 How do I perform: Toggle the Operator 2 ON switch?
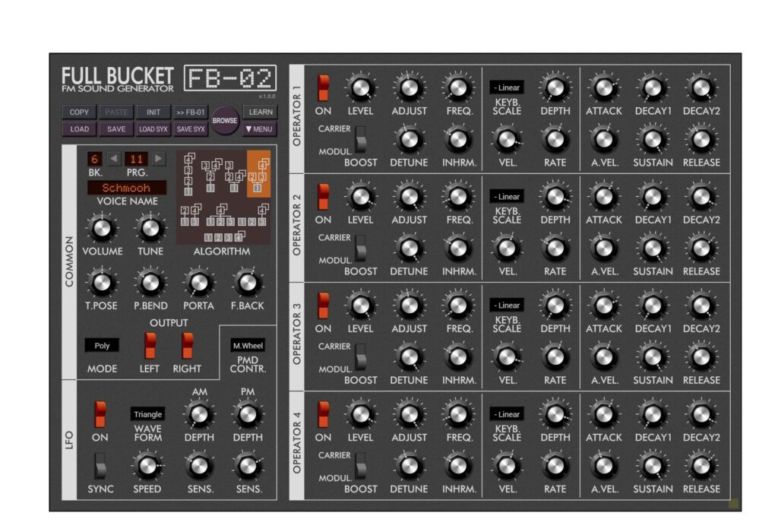(323, 197)
